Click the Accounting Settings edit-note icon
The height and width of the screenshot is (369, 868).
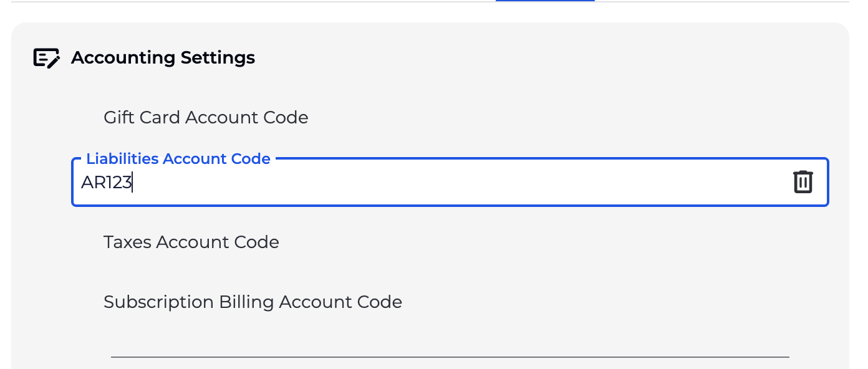coord(46,58)
